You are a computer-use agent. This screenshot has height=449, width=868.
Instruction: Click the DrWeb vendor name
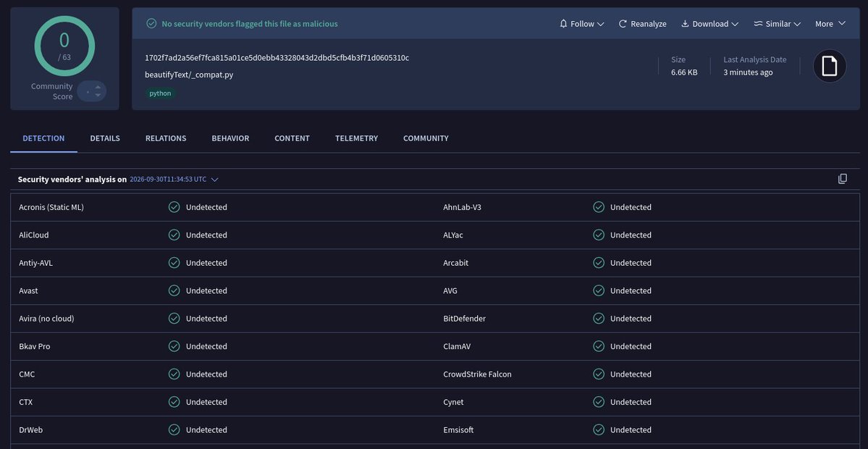click(30, 429)
